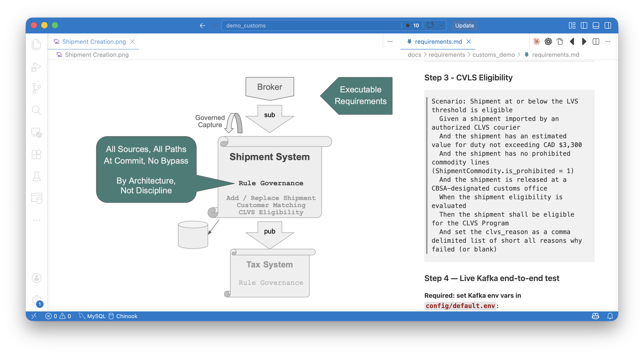
Task: Go forward using the title bar arrow
Action: (x=214, y=25)
